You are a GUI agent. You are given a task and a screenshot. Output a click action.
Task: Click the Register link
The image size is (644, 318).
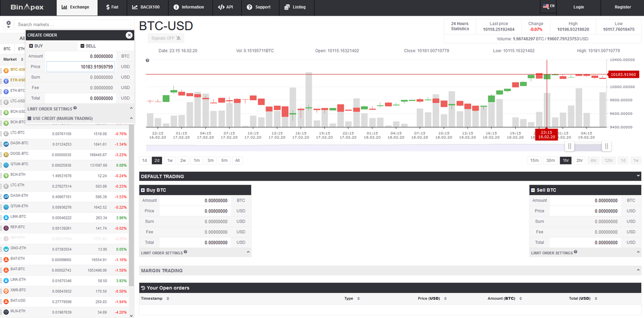[x=623, y=7]
